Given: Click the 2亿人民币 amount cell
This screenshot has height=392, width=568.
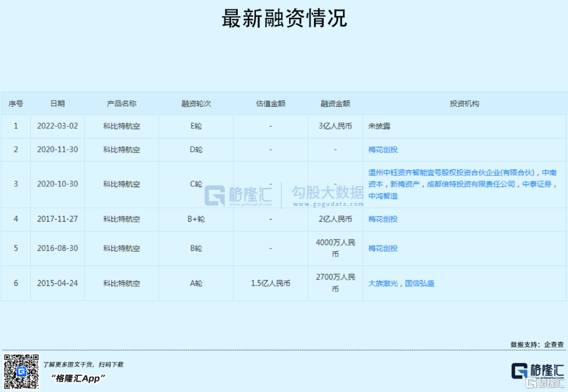Looking at the screenshot, I should coord(335,219).
